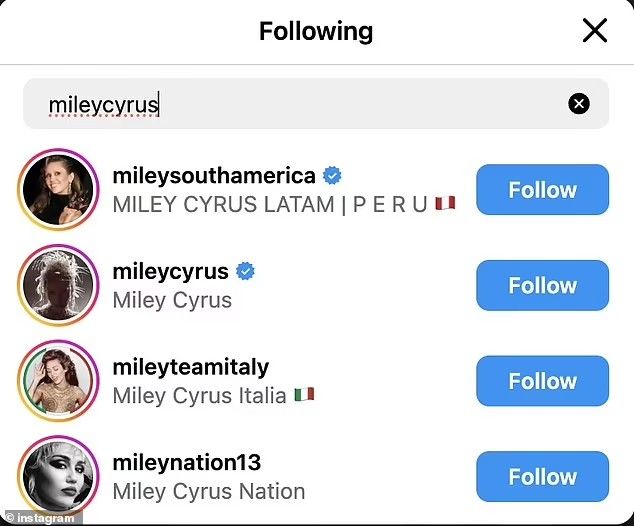The image size is (634, 526).
Task: Clear the search field with the X icon
Action: (x=579, y=103)
